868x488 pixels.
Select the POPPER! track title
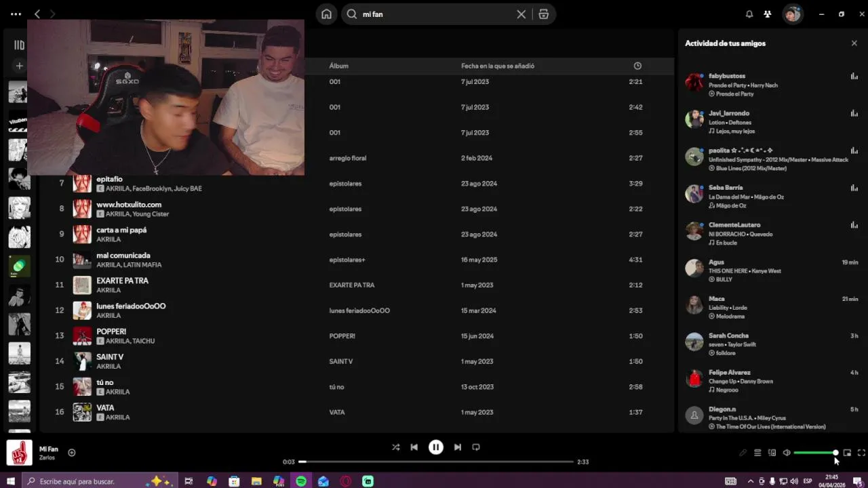pyautogui.click(x=111, y=331)
